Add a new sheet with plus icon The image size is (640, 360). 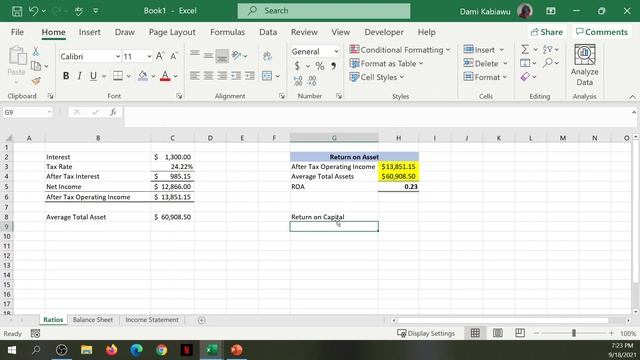point(202,320)
